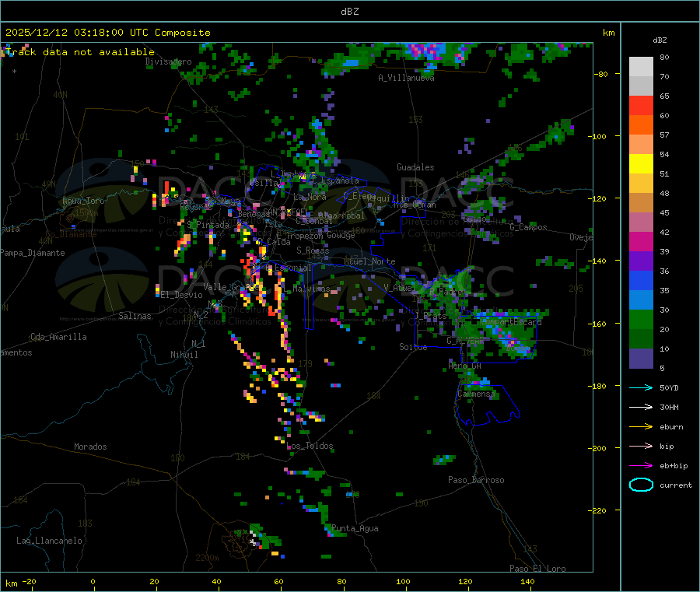Click the white 30HM arrow legend icon
This screenshot has height=592, width=700.
click(641, 407)
